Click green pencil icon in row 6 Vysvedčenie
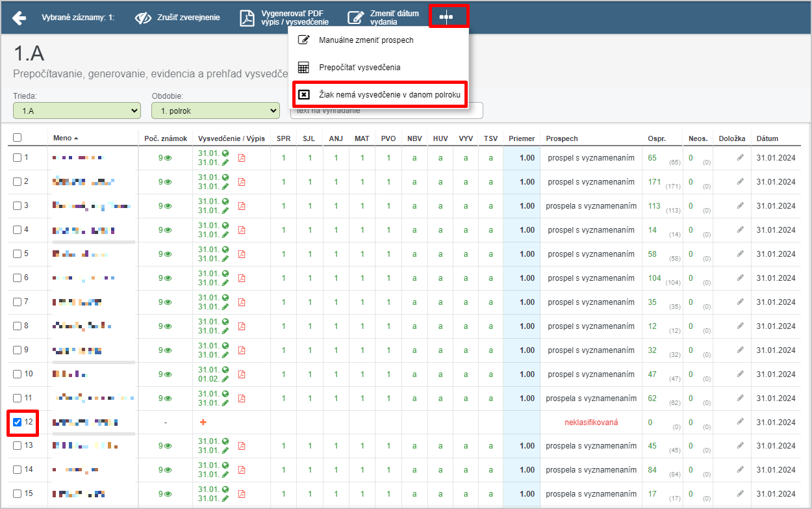This screenshot has height=509, width=812. pos(225,283)
